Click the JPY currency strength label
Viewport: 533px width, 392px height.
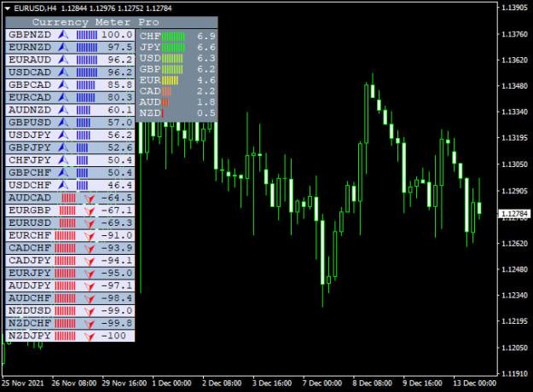(150, 47)
